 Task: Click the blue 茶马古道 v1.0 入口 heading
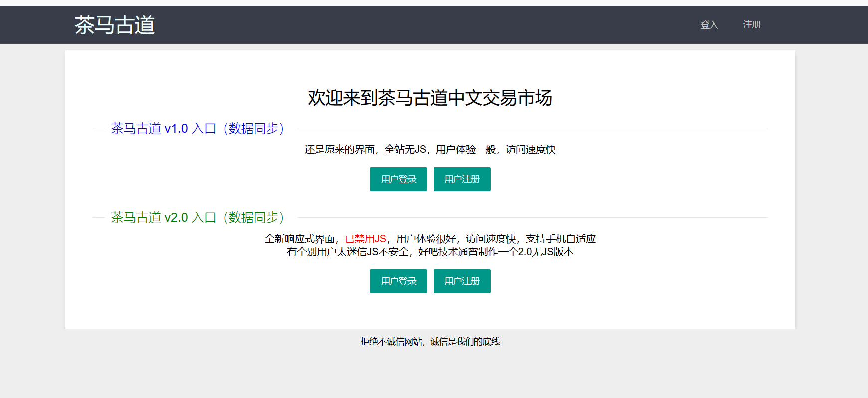pyautogui.click(x=197, y=129)
